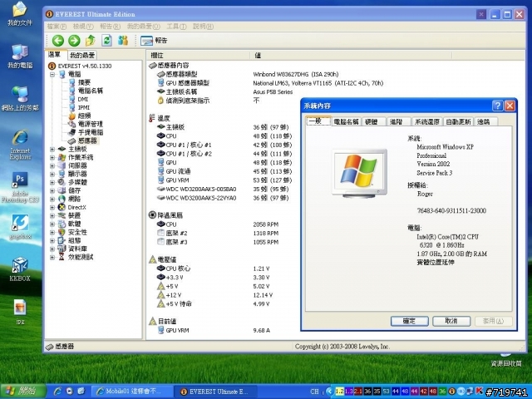Click the 欄位 column header

[x=199, y=56]
